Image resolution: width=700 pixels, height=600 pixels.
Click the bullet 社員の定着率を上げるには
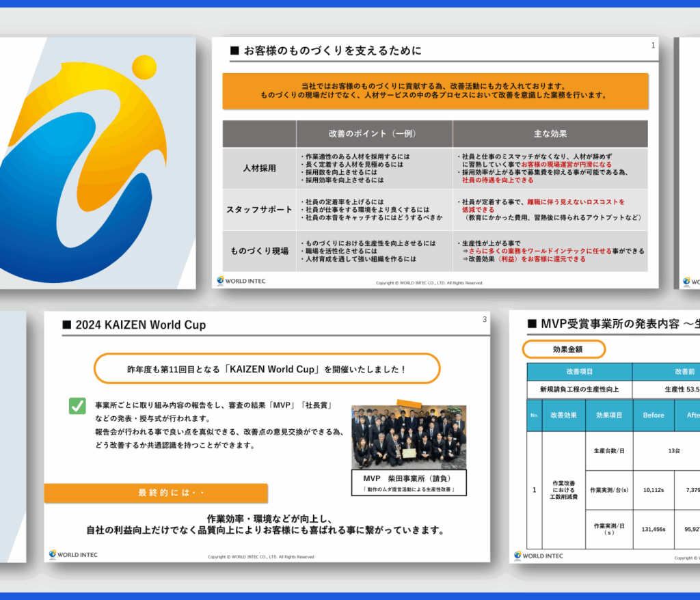click(342, 202)
